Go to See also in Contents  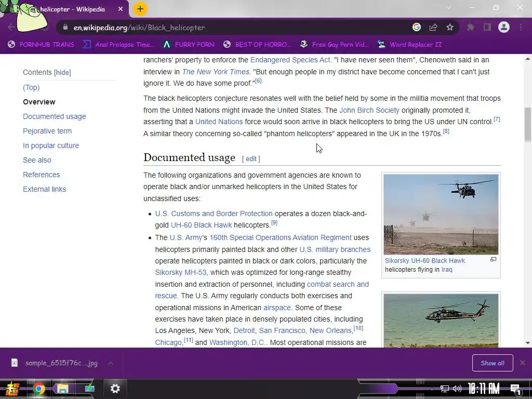coord(37,160)
